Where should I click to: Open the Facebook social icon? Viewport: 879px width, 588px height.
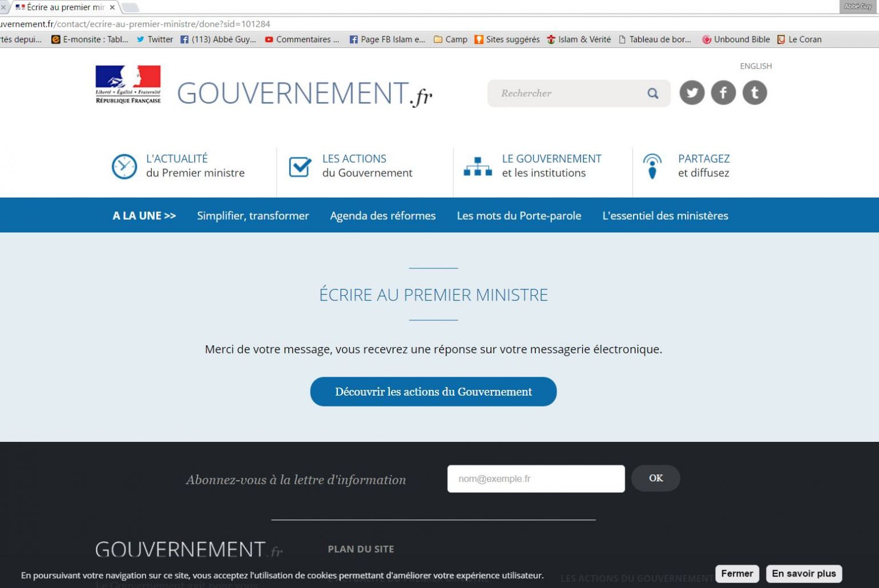click(723, 92)
